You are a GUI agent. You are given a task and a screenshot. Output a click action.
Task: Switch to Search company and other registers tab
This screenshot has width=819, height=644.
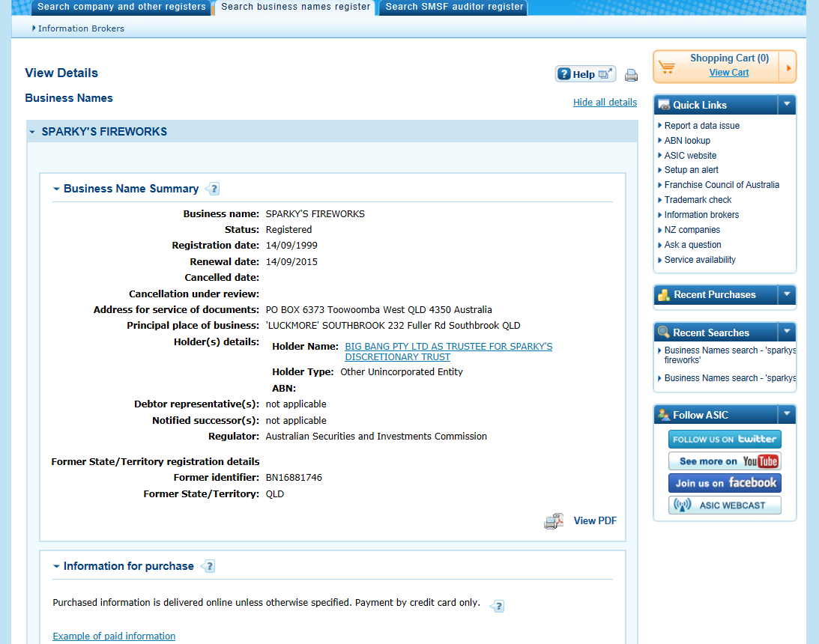click(121, 7)
